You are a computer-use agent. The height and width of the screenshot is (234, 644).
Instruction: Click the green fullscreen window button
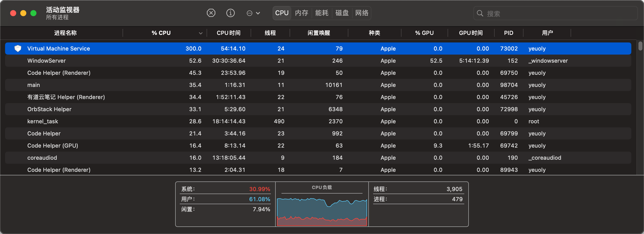pyautogui.click(x=33, y=13)
